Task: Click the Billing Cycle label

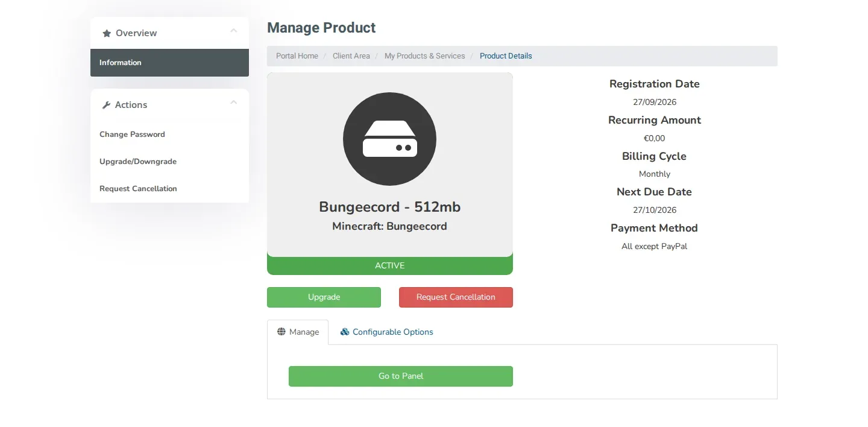Action: pyautogui.click(x=655, y=156)
